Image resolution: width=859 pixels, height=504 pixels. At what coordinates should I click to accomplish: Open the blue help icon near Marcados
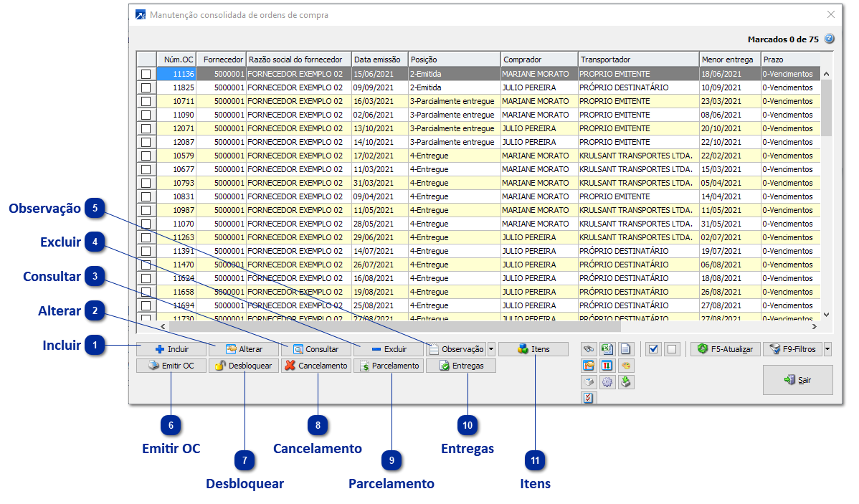[x=830, y=39]
